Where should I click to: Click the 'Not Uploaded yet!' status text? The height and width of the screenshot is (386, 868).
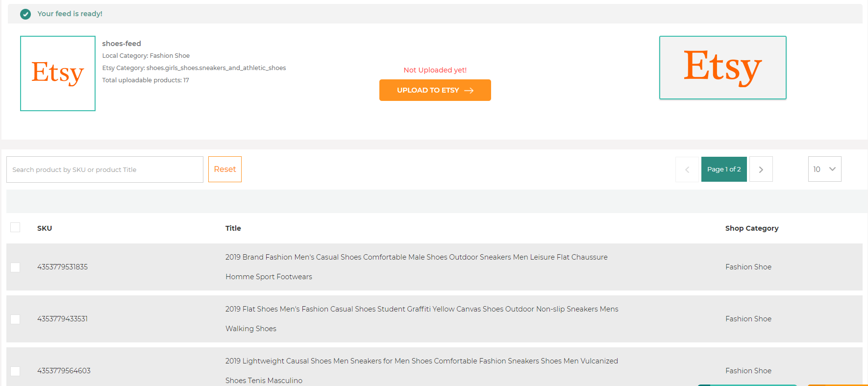tap(435, 70)
